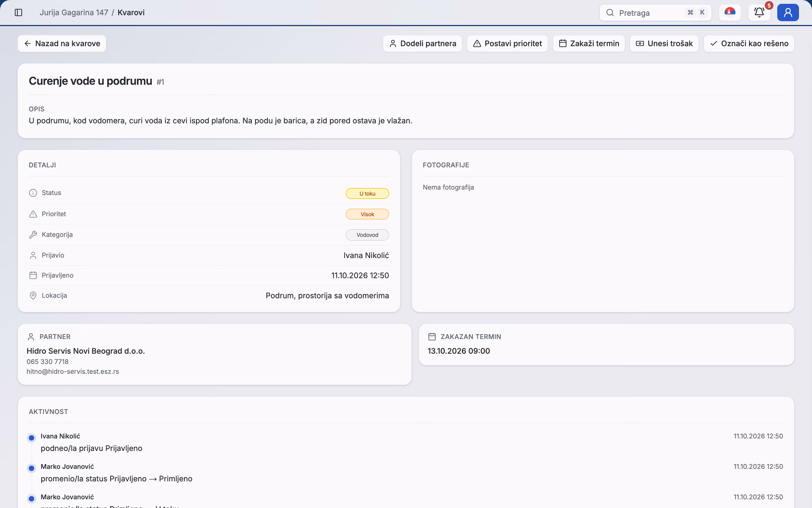
Task: Mark issue via Označi kao rešeno
Action: coord(749,44)
